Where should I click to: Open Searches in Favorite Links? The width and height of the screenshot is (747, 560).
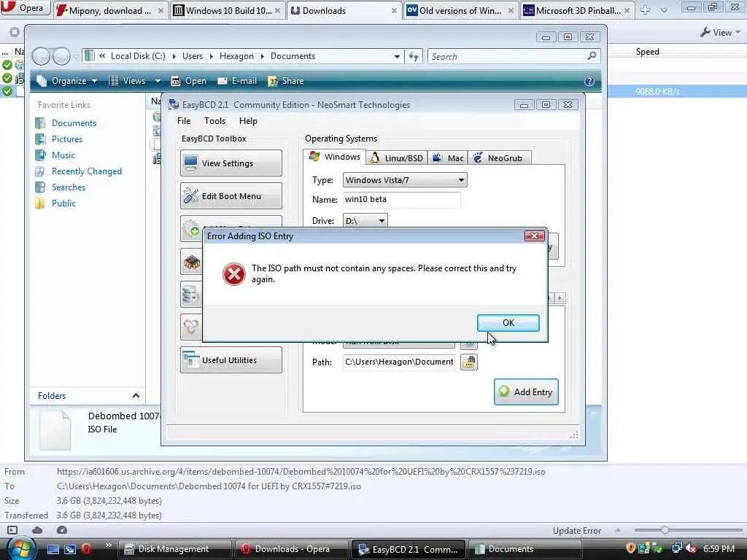(x=69, y=187)
